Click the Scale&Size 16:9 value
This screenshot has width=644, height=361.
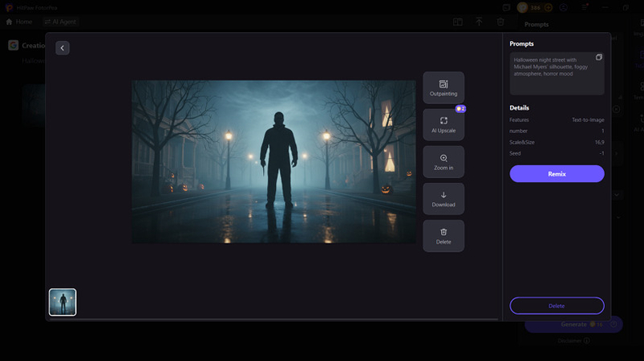tap(599, 142)
